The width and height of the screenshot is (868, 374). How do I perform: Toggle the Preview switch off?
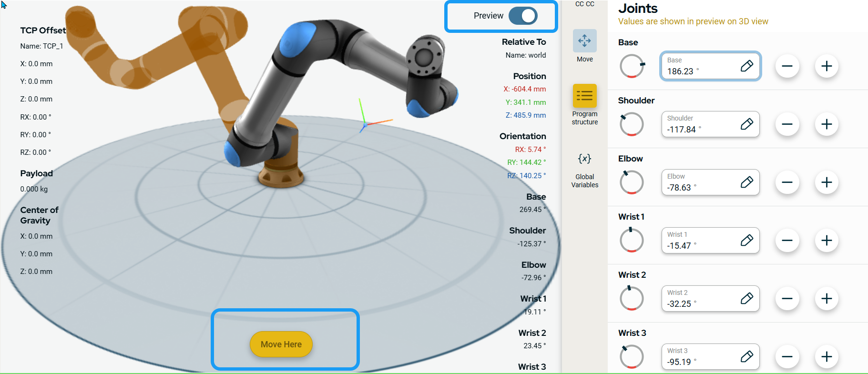522,16
